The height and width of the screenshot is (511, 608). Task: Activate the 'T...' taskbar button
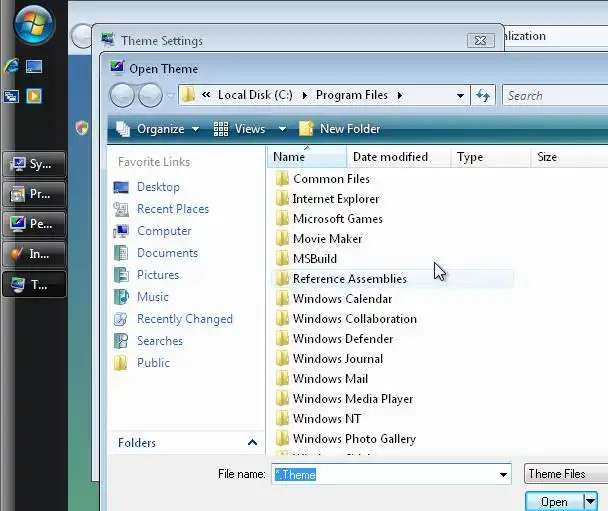34,285
